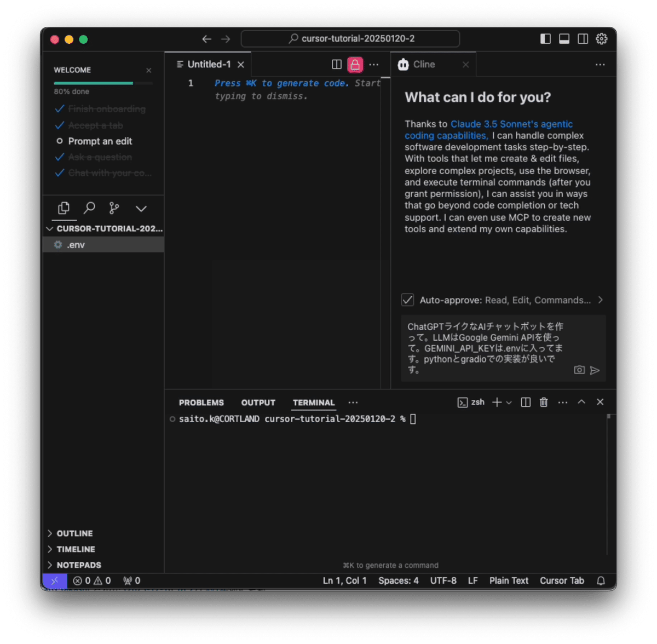This screenshot has height=644, width=657.
Task: Open the Explorer files view
Action: click(64, 208)
